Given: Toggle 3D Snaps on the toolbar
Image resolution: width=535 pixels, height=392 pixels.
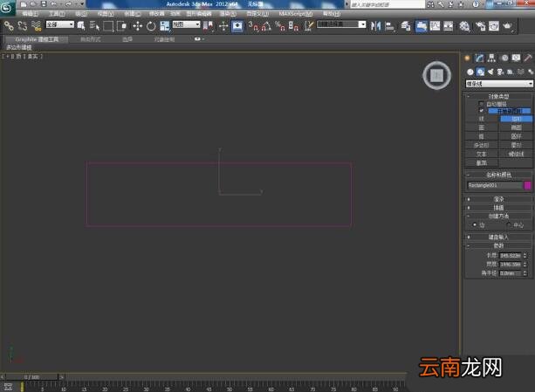Looking at the screenshot, I should 253,26.
